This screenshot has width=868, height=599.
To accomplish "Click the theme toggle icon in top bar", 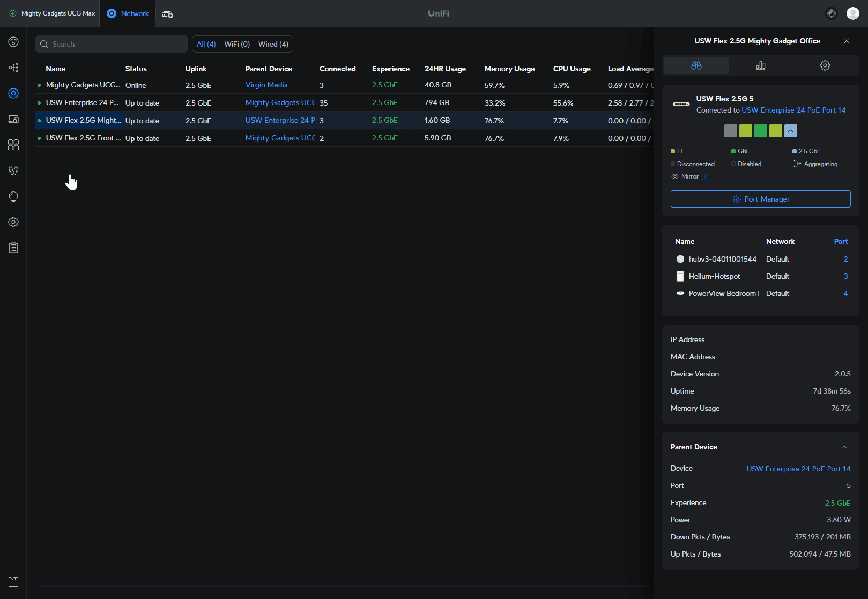I will click(831, 13).
